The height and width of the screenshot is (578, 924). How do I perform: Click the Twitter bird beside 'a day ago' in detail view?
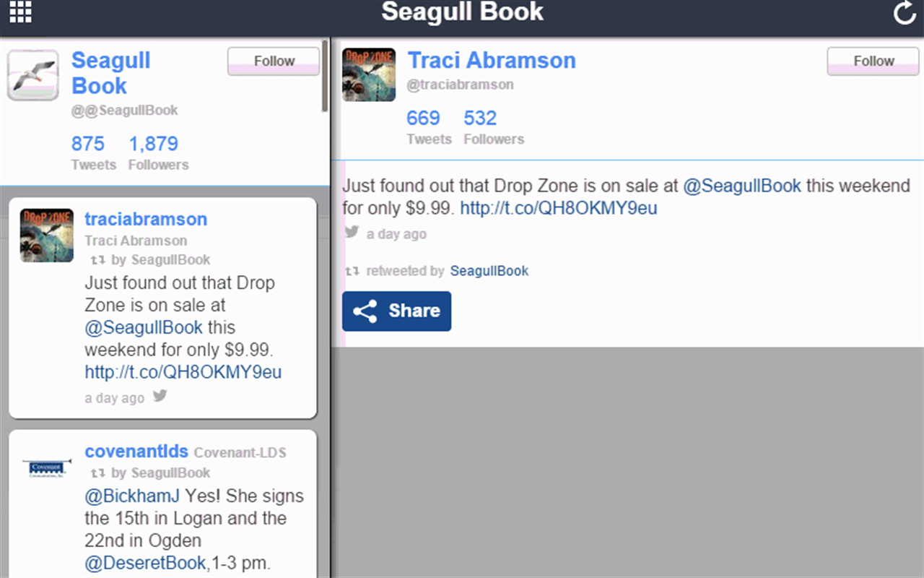pos(352,233)
